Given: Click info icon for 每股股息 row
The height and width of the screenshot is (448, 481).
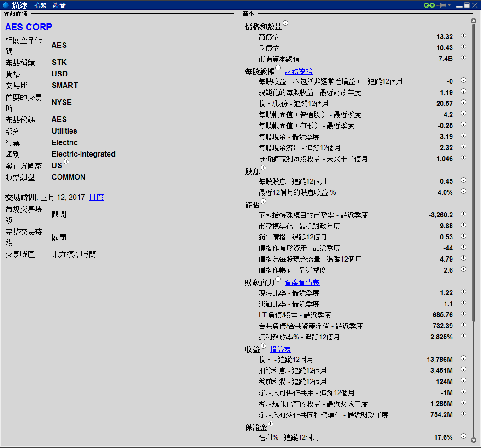Looking at the screenshot, I should click(464, 180).
